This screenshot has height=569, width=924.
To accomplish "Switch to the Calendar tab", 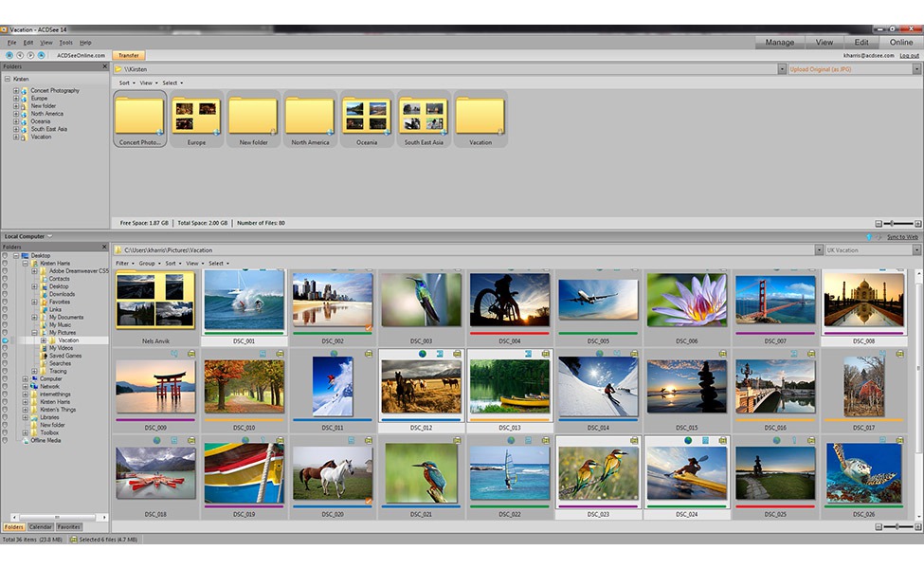I will (x=40, y=526).
